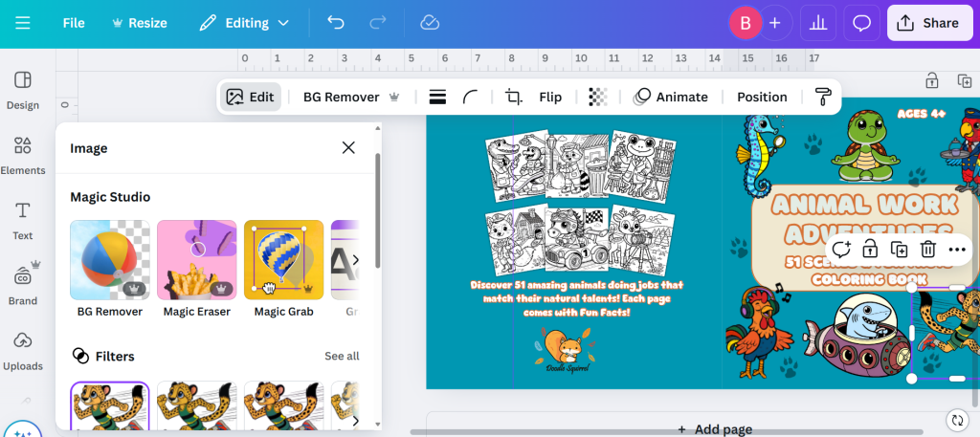This screenshot has width=980, height=437.
Task: Click the corner rounding icon
Action: tap(471, 97)
